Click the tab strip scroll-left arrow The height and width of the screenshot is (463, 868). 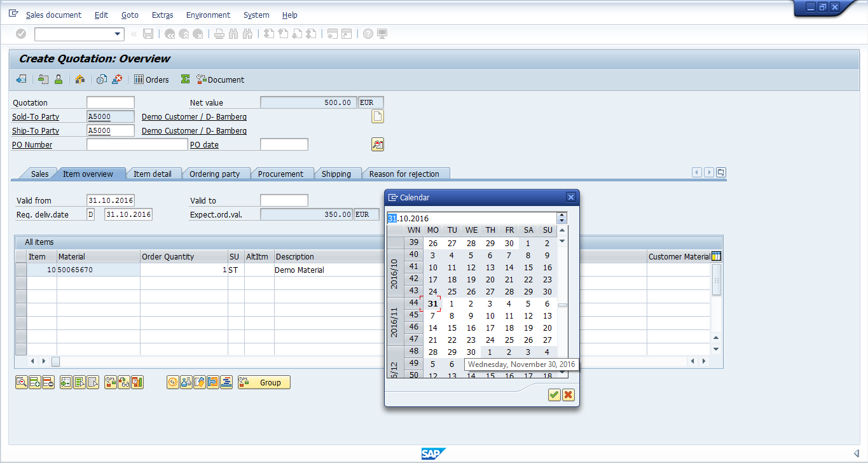pos(697,172)
